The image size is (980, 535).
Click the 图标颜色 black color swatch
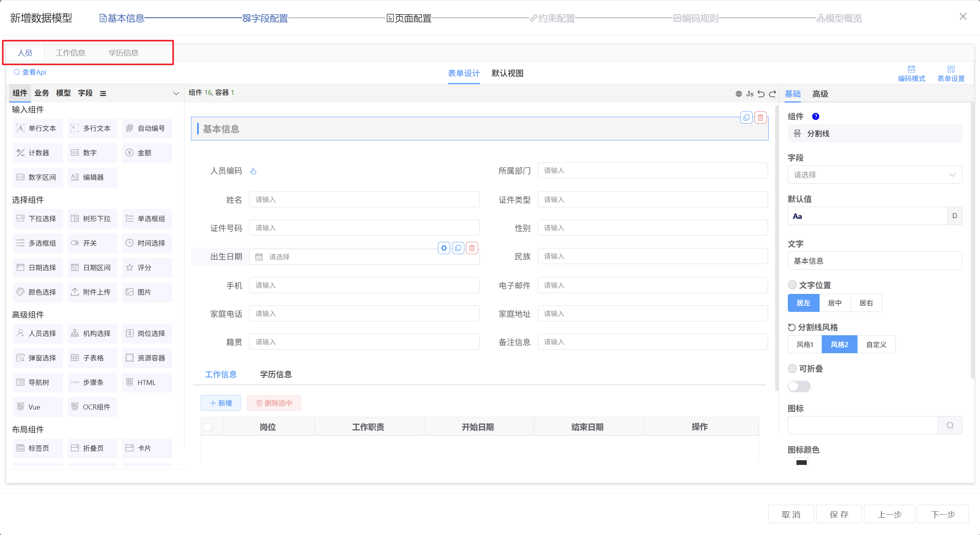pos(801,462)
